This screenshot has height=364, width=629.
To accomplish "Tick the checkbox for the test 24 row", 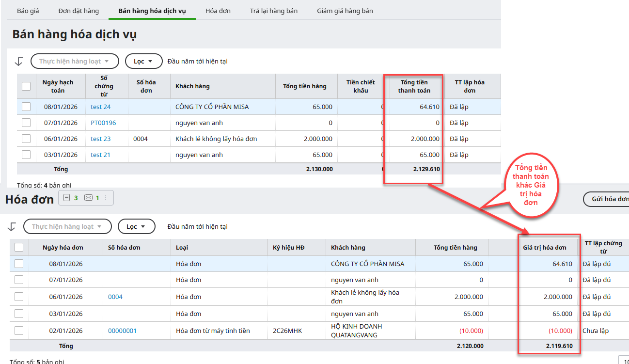I will 26,107.
